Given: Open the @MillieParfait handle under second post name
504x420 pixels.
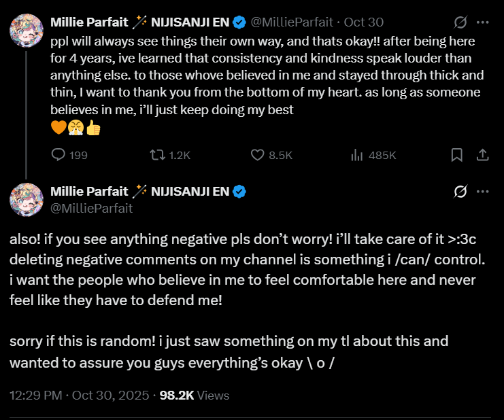Looking at the screenshot, I should 91,208.
